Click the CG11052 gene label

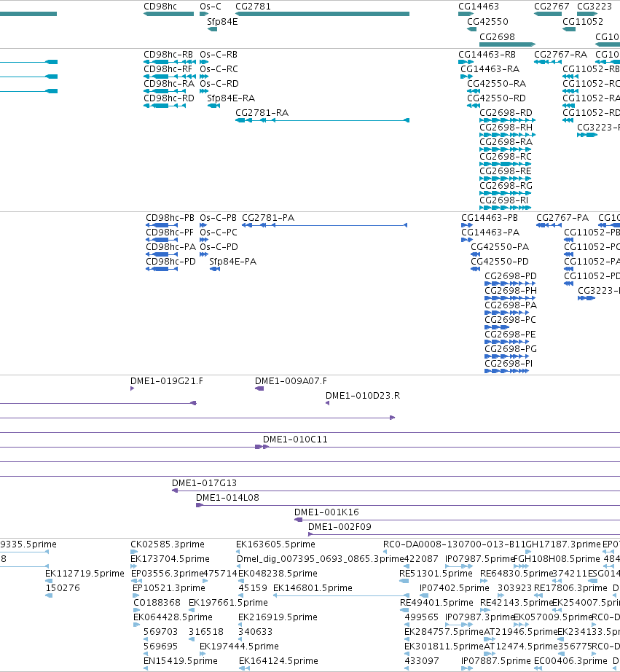[x=583, y=22]
